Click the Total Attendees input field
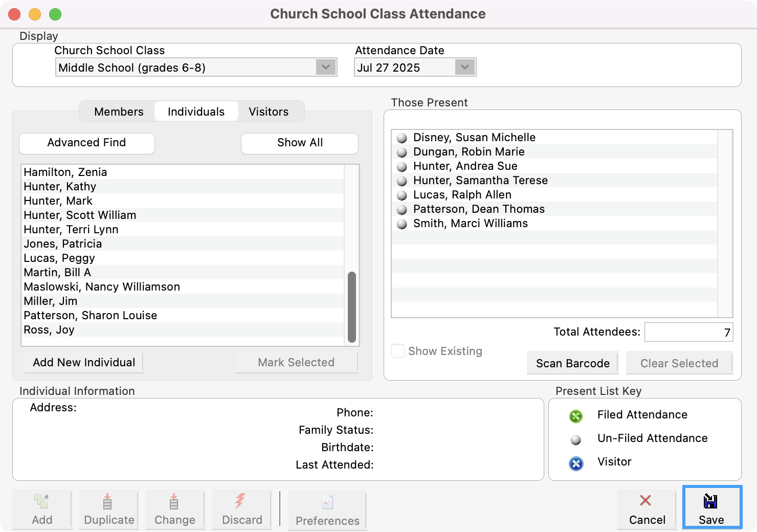The width and height of the screenshot is (757, 532). point(688,331)
